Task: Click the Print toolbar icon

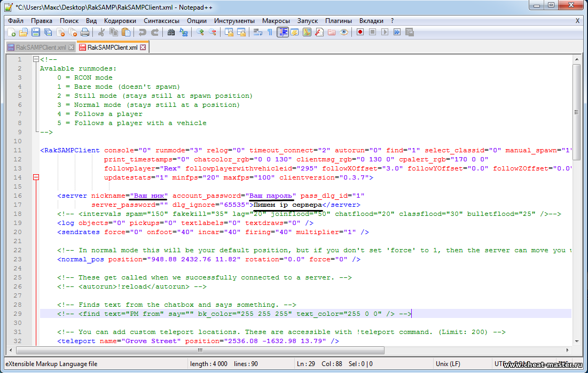Action: tap(85, 33)
